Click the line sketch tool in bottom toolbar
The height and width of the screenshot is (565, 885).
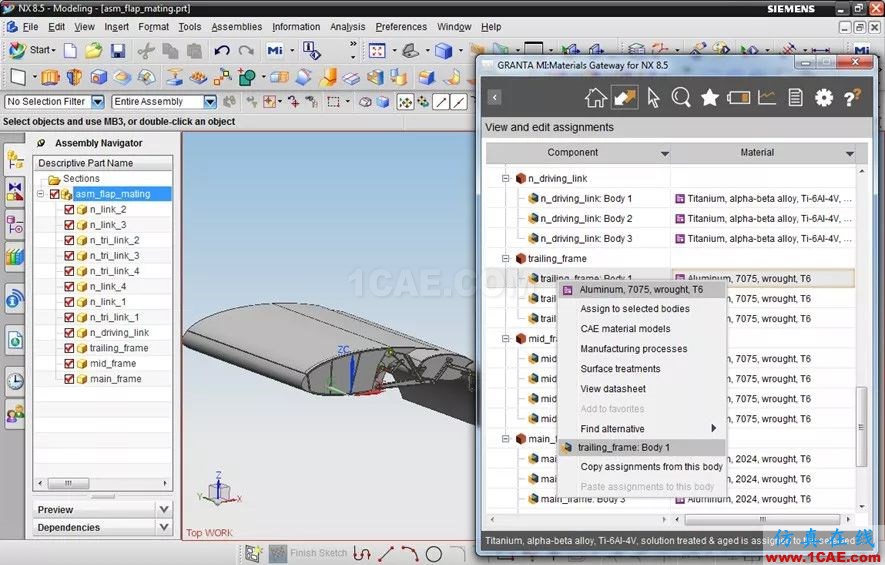[x=386, y=554]
